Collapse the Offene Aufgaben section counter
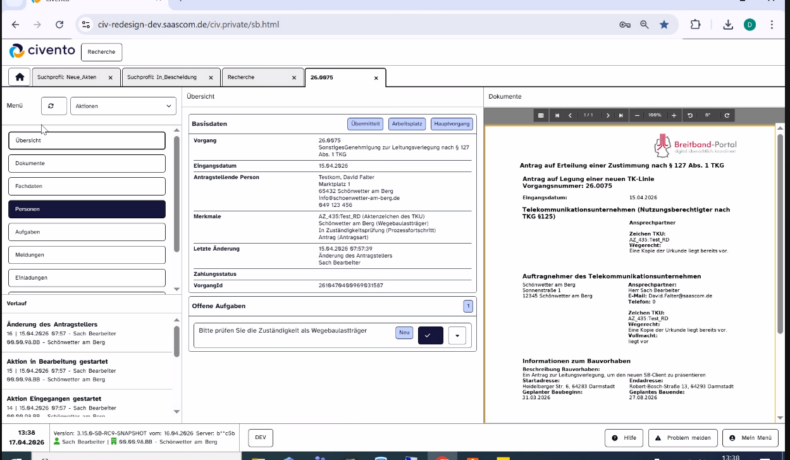Screen dimensions: 790x460 [x=467, y=305]
